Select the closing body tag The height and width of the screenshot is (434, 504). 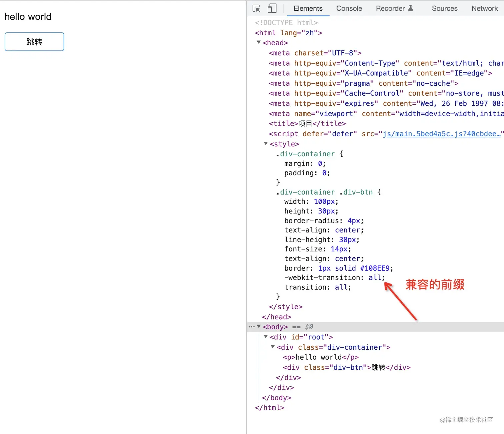pyautogui.click(x=277, y=398)
